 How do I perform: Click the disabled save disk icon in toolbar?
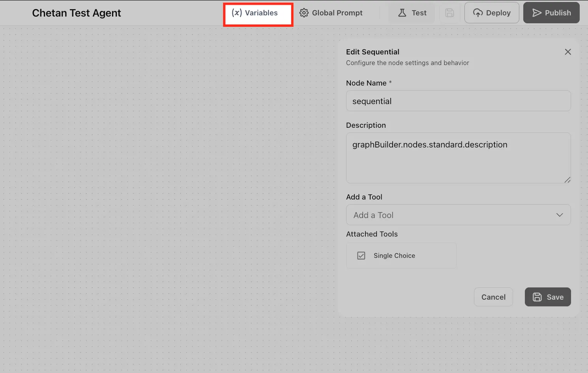click(449, 13)
